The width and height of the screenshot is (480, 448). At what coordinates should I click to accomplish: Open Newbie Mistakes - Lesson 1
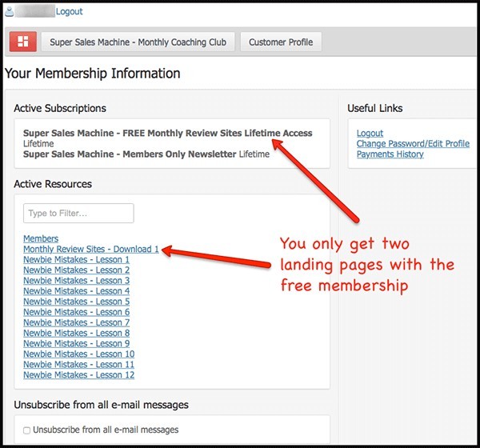tap(77, 260)
